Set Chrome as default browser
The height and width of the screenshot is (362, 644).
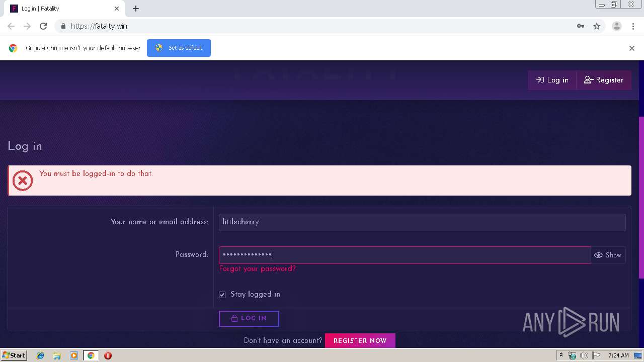179,48
